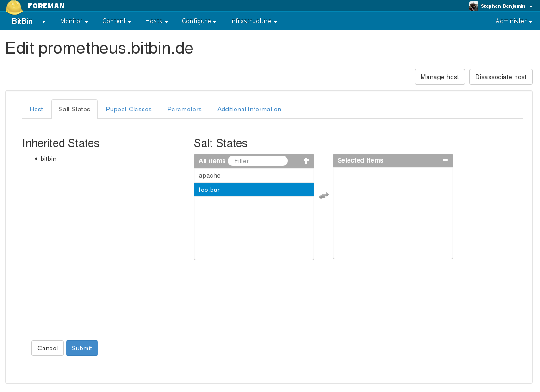540x392 pixels.
Task: Add all items with the plus icon
Action: click(x=306, y=161)
